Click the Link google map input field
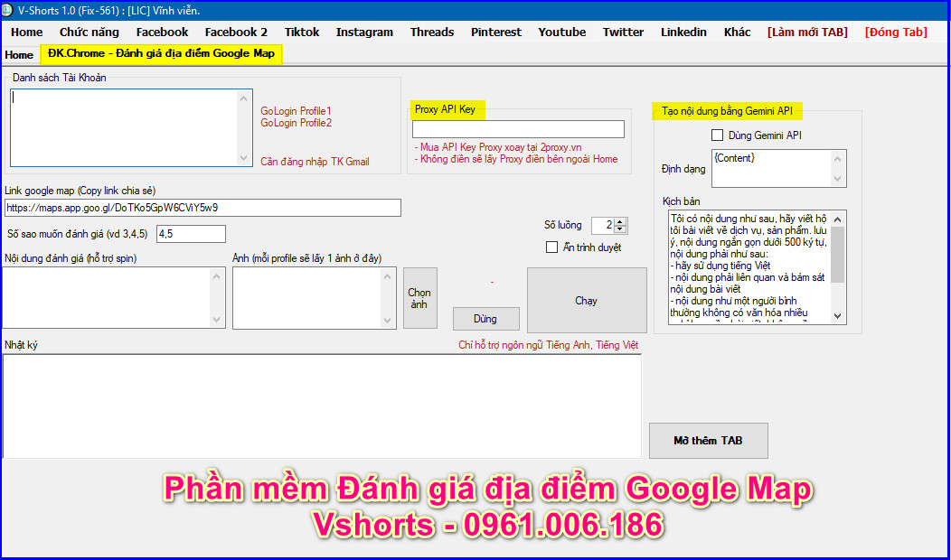This screenshot has height=560, width=951. pos(202,207)
